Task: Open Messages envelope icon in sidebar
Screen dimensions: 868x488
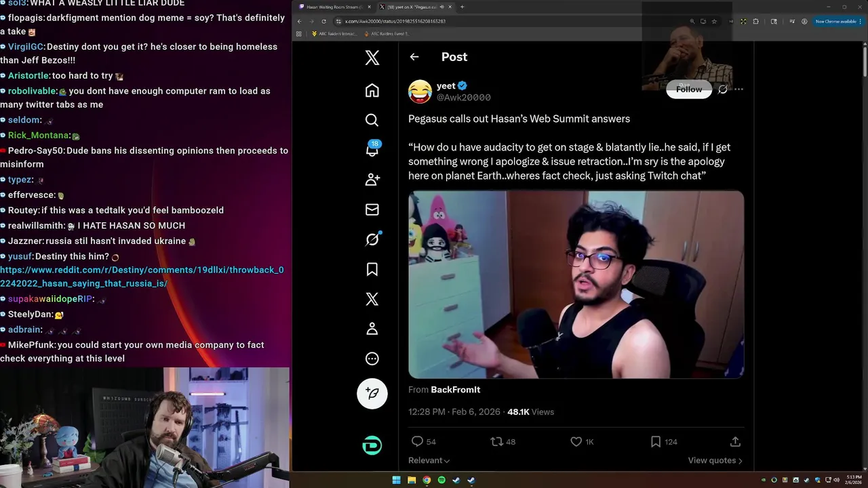Action: pos(372,209)
